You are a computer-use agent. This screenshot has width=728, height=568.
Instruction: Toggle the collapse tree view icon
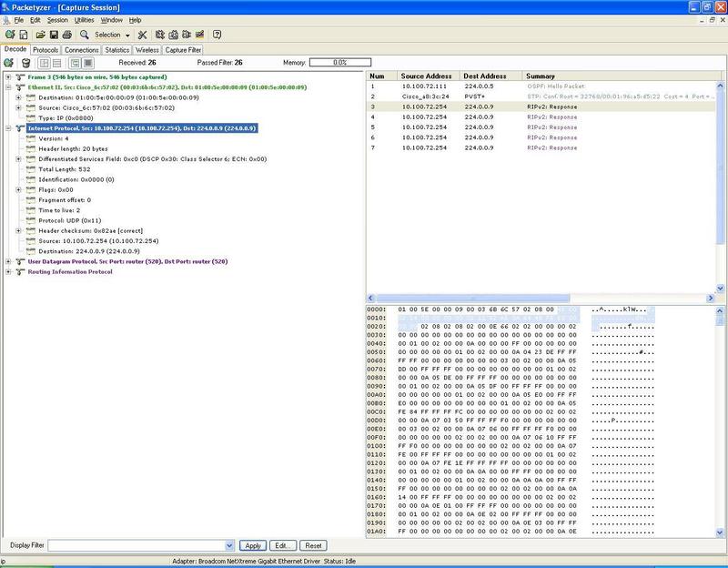[x=75, y=63]
